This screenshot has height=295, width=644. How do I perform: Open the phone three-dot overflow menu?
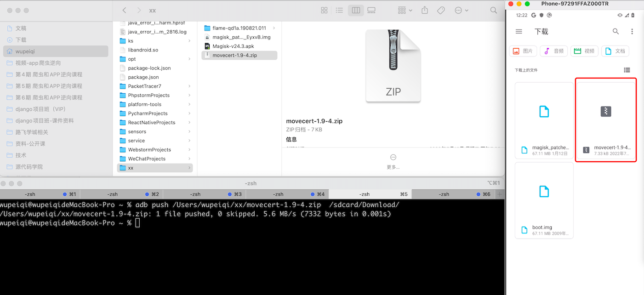pyautogui.click(x=632, y=31)
